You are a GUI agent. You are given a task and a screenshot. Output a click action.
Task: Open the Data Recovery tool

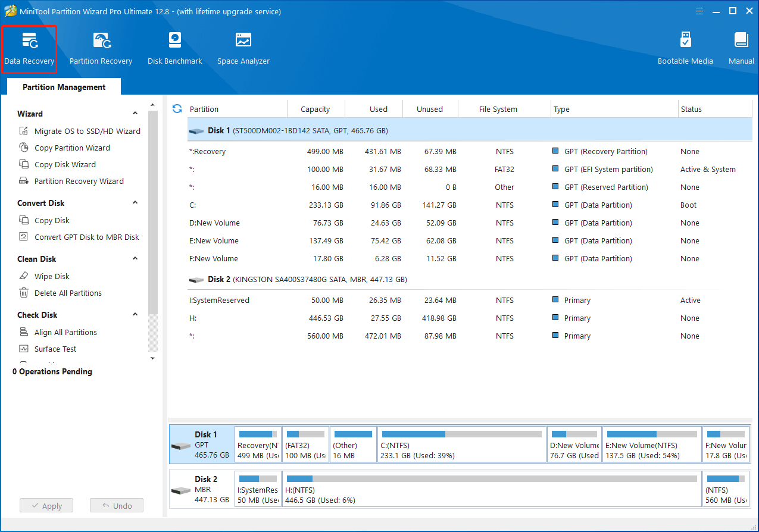click(x=29, y=49)
